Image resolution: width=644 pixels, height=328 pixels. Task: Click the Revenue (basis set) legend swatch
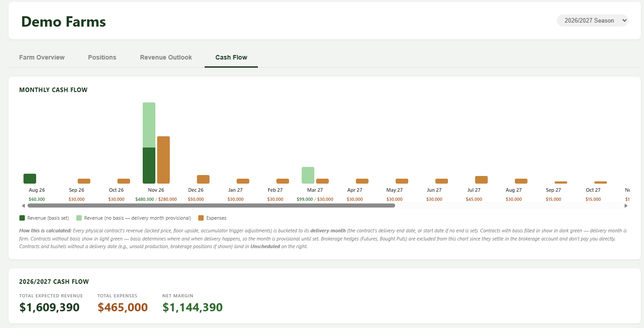[x=22, y=218]
